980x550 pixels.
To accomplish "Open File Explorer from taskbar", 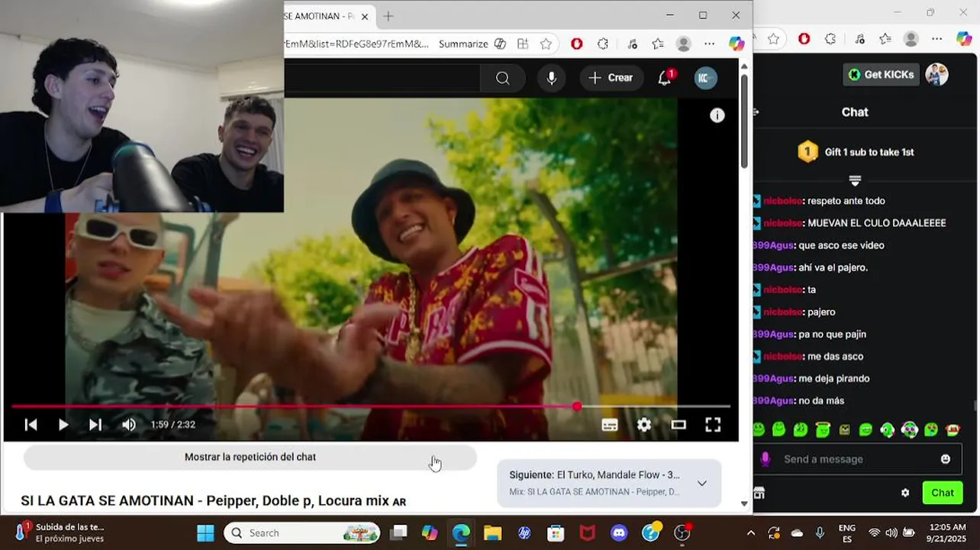I will point(492,532).
